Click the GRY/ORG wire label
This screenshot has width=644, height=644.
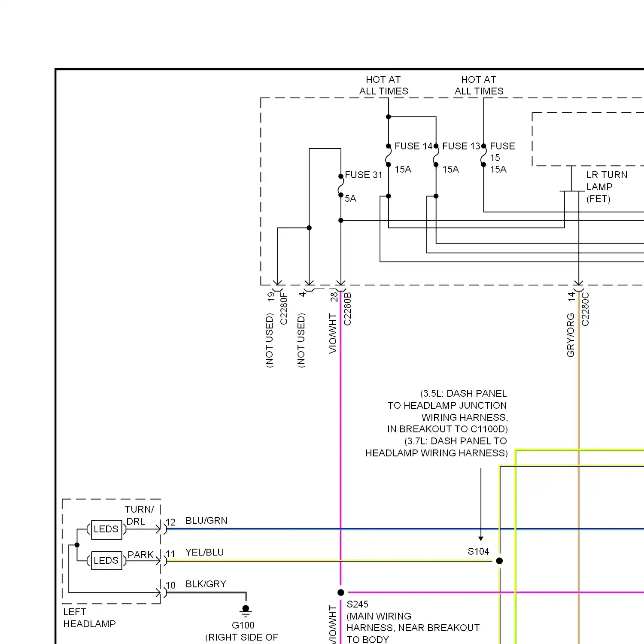point(571,335)
